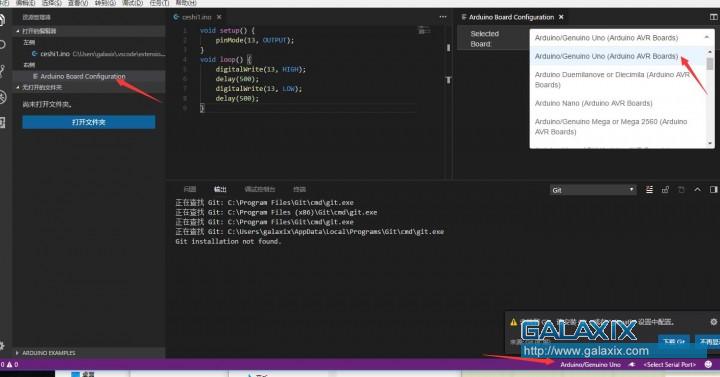Click the feedback smiley in status bar

point(709,364)
